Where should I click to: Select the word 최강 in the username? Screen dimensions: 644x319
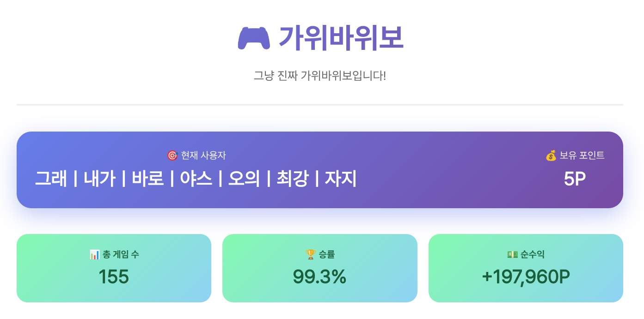pyautogui.click(x=292, y=179)
